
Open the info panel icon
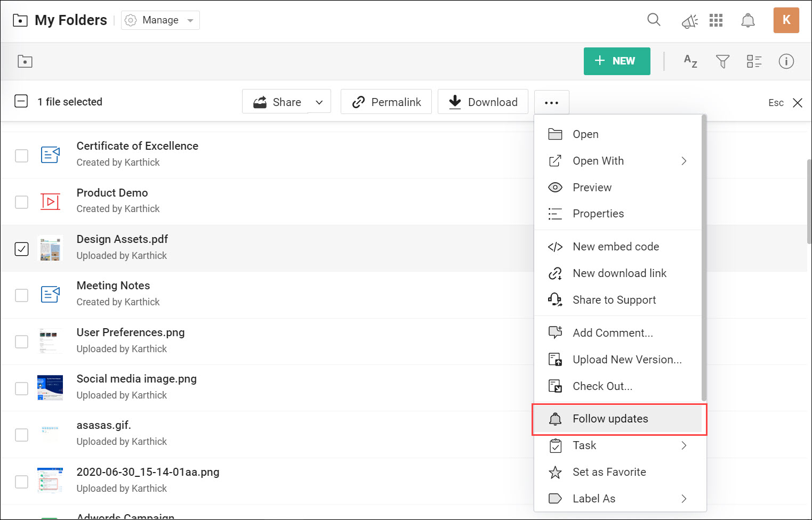coord(786,61)
